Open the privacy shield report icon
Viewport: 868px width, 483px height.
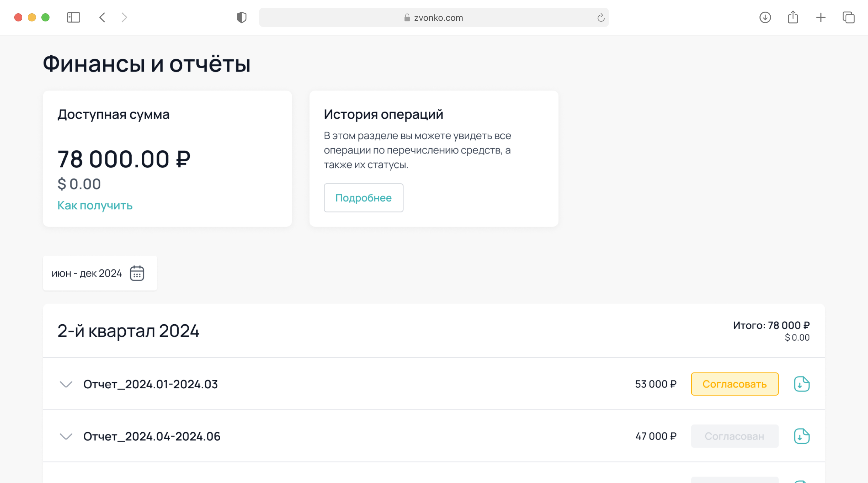tap(242, 17)
